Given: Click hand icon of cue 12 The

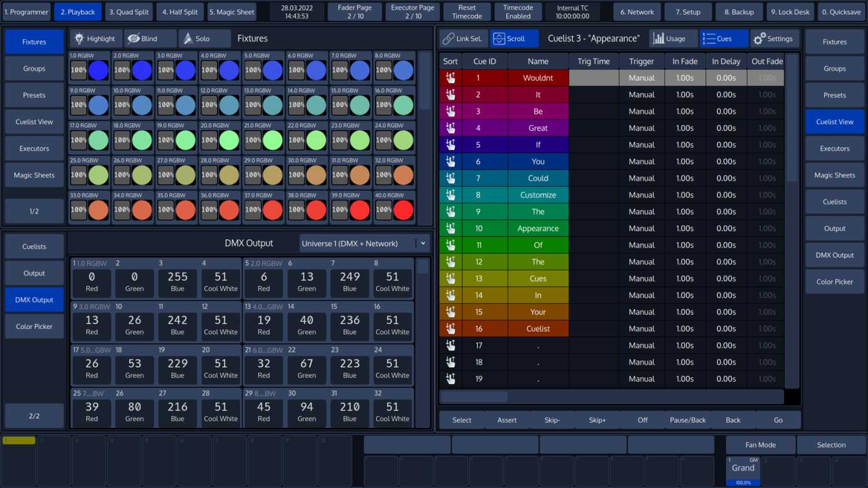Looking at the screenshot, I should 450,262.
